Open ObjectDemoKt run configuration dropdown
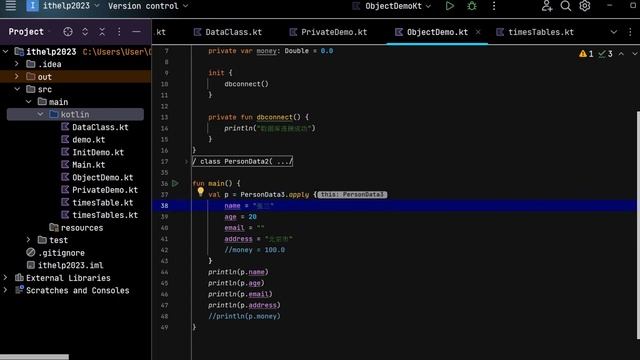The height and width of the screenshot is (360, 640). tap(392, 6)
